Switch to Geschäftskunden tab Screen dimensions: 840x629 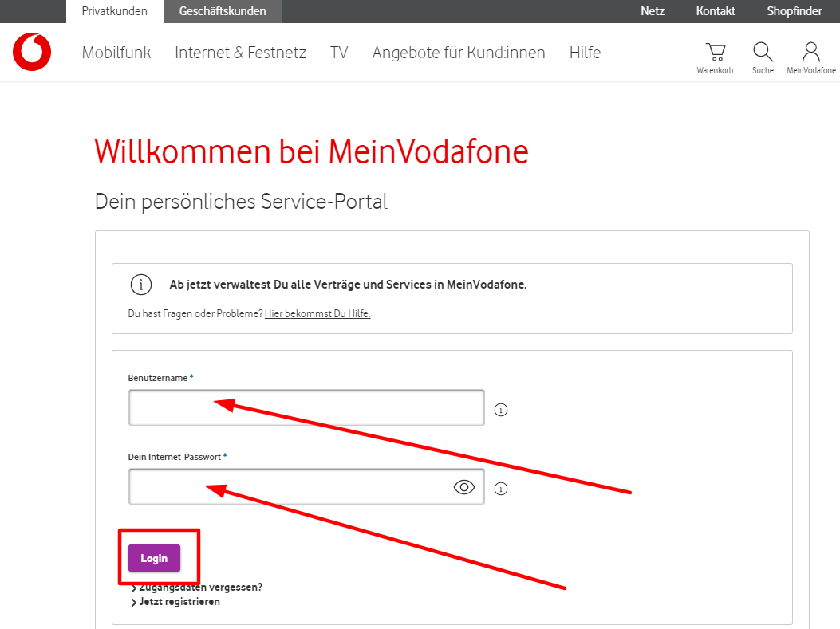[x=223, y=11]
